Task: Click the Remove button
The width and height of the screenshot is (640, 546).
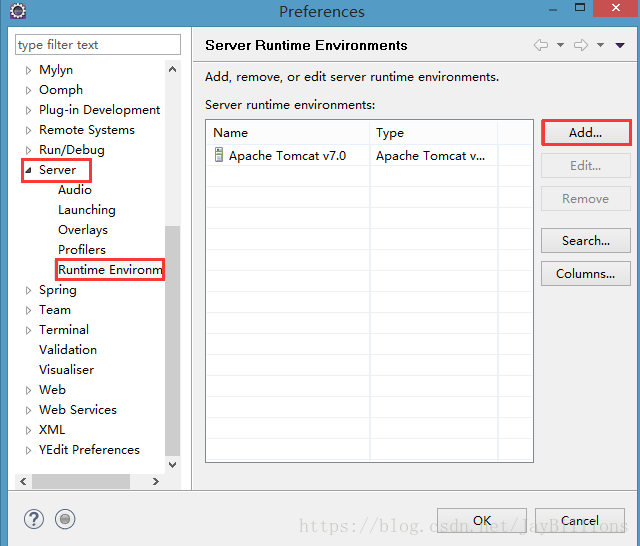Action: point(586,199)
